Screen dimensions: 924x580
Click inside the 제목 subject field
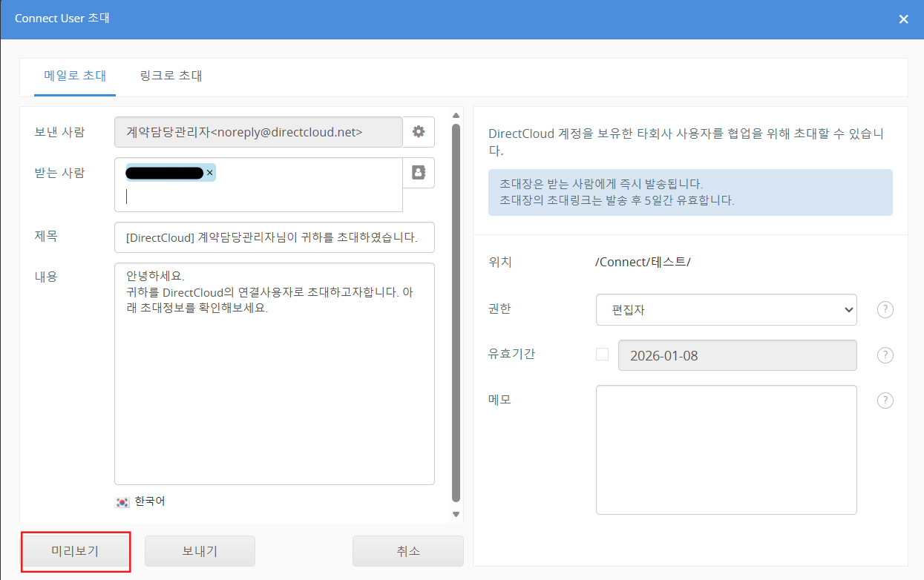coord(274,238)
